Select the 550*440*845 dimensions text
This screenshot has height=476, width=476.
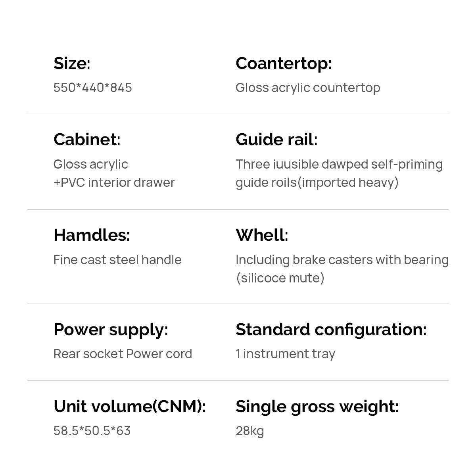pos(92,88)
